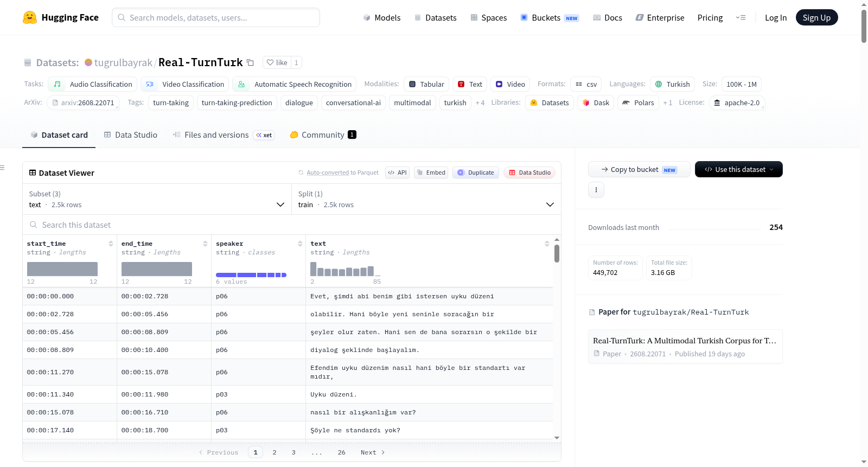Open the Pricing page

coord(710,17)
